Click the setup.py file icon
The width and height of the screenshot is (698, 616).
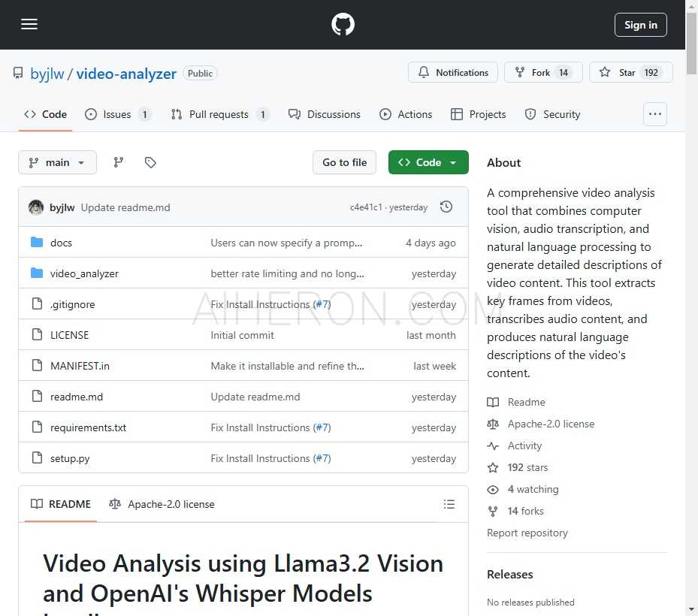tap(37, 458)
